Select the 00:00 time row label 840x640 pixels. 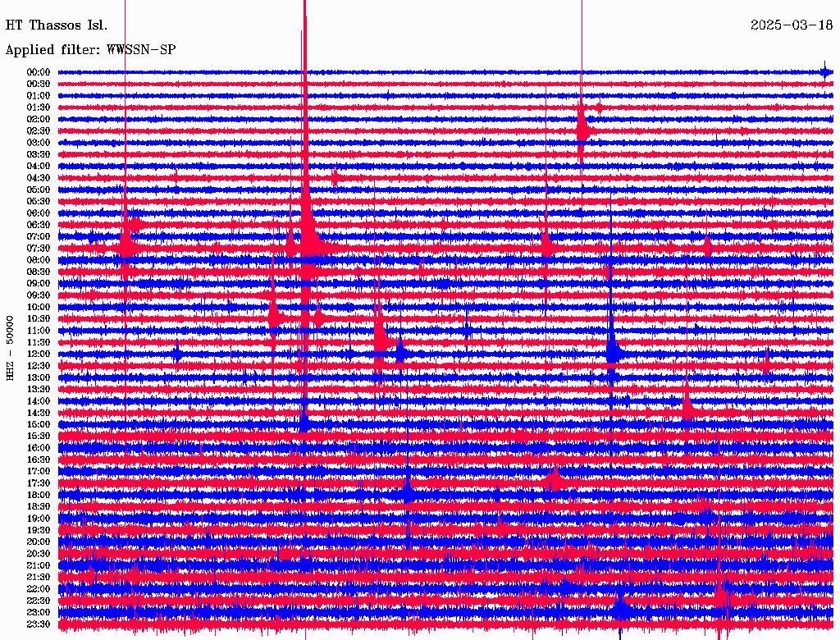click(39, 72)
